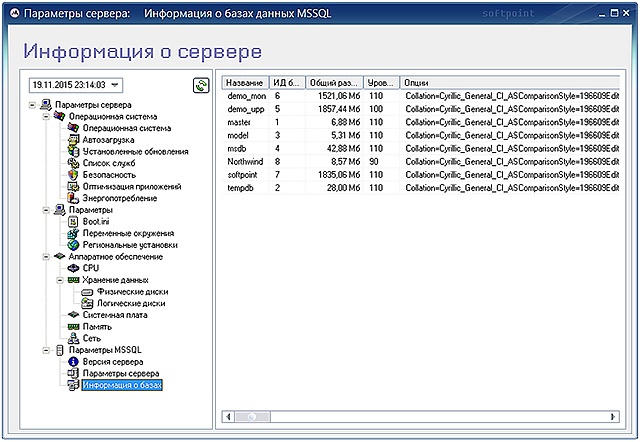Click the Автозагрузка icon
The height and width of the screenshot is (442, 640).
tap(73, 140)
